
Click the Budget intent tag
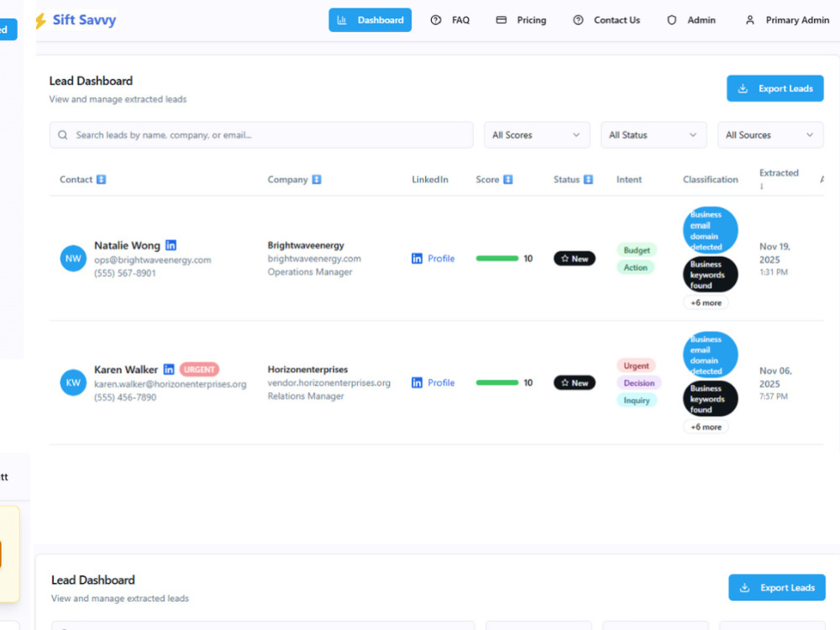point(637,250)
